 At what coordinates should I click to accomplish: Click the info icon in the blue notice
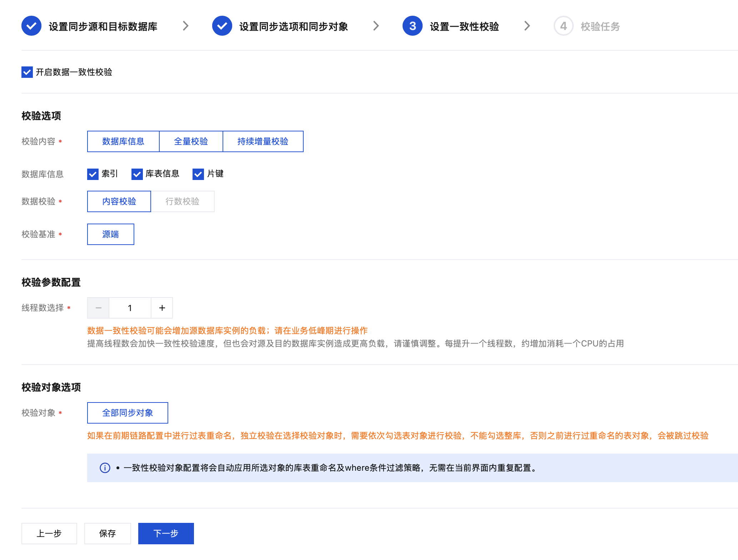pyautogui.click(x=105, y=468)
